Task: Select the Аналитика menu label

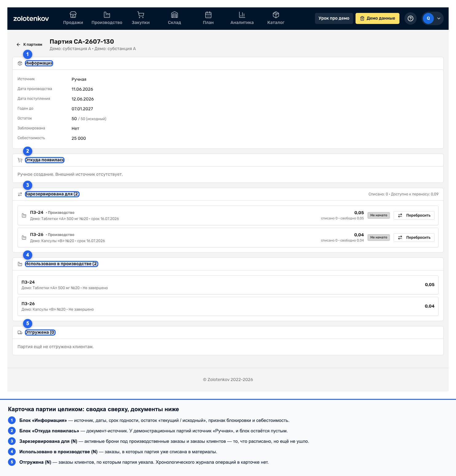Action: (x=242, y=22)
